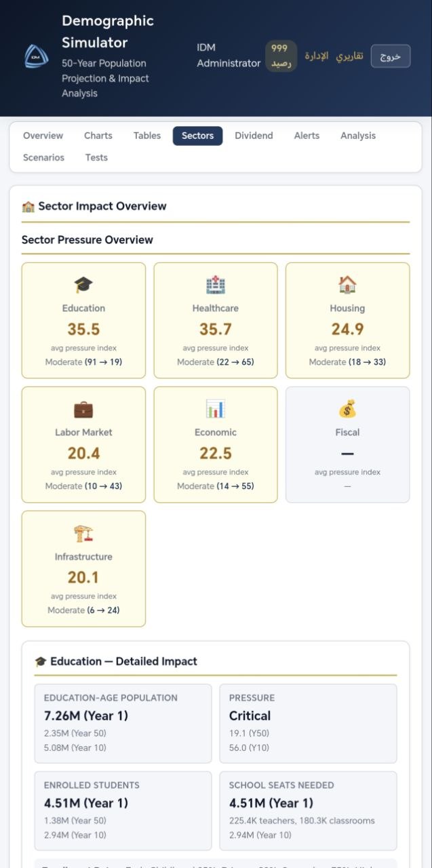The image size is (432, 868).
Task: Switch to the Overview tab
Action: tap(43, 136)
